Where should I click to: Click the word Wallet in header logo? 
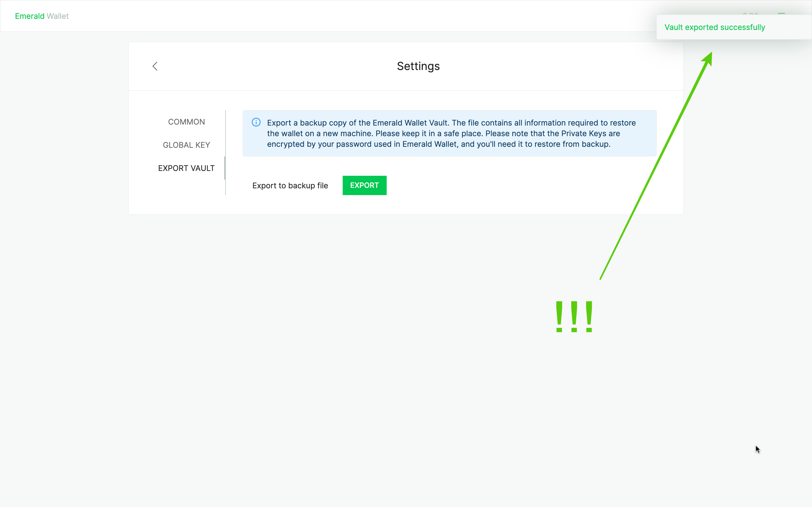pyautogui.click(x=58, y=16)
